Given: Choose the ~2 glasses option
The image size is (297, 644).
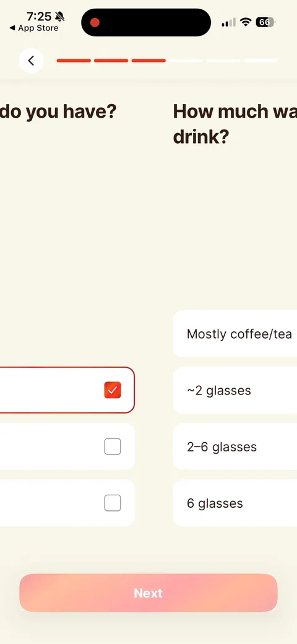Looking at the screenshot, I should point(235,390).
